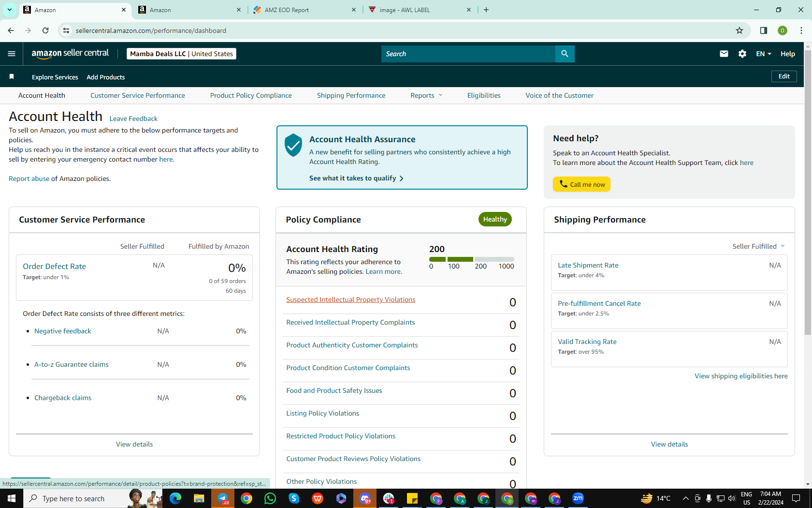
Task: Open the Voice of the Customer tab
Action: [x=560, y=95]
